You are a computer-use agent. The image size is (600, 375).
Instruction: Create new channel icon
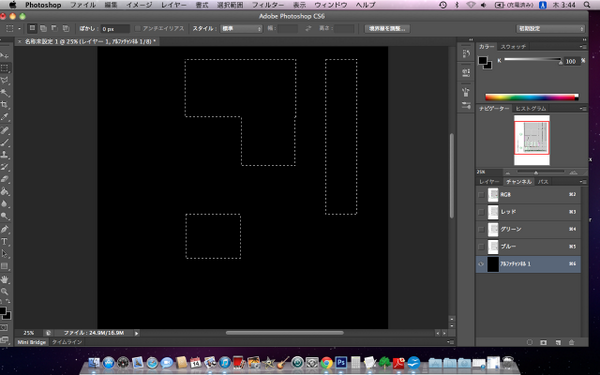point(558,342)
